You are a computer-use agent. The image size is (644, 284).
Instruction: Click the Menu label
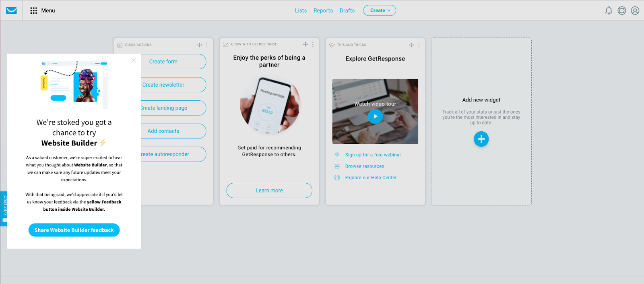(48, 10)
